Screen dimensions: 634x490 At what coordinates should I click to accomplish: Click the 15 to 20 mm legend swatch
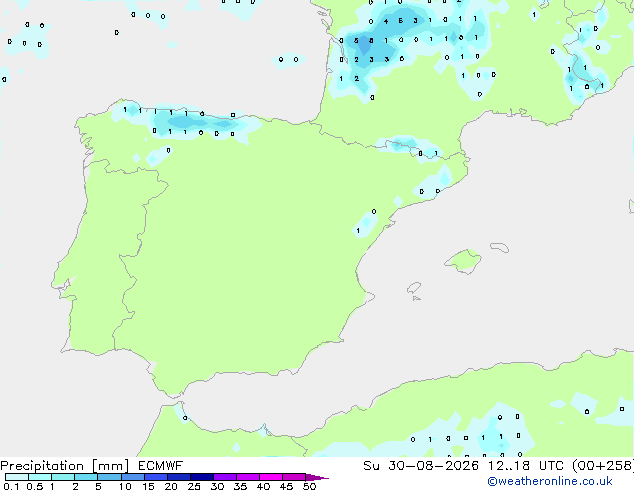(x=155, y=477)
